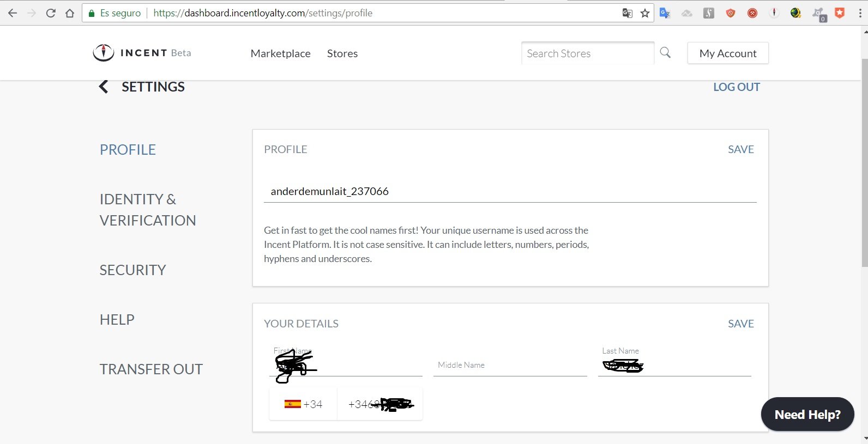The width and height of the screenshot is (868, 444).
Task: Click the translate page icon in address bar
Action: pyautogui.click(x=628, y=13)
